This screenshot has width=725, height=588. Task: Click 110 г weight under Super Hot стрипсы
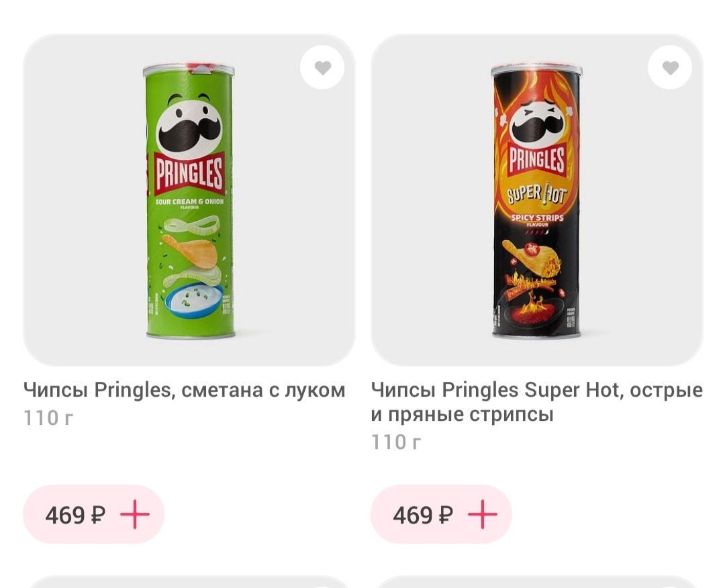coord(396,442)
